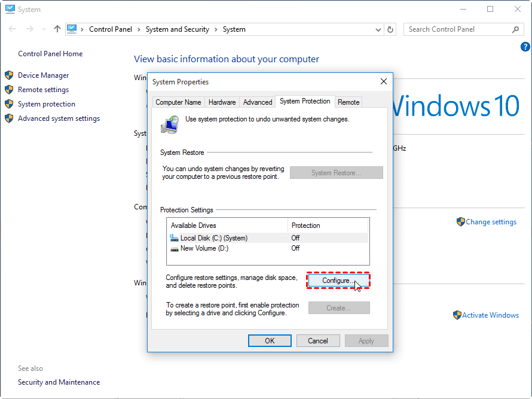Click the shield icon beside Remote settings
This screenshot has width=532, height=399.
click(9, 90)
